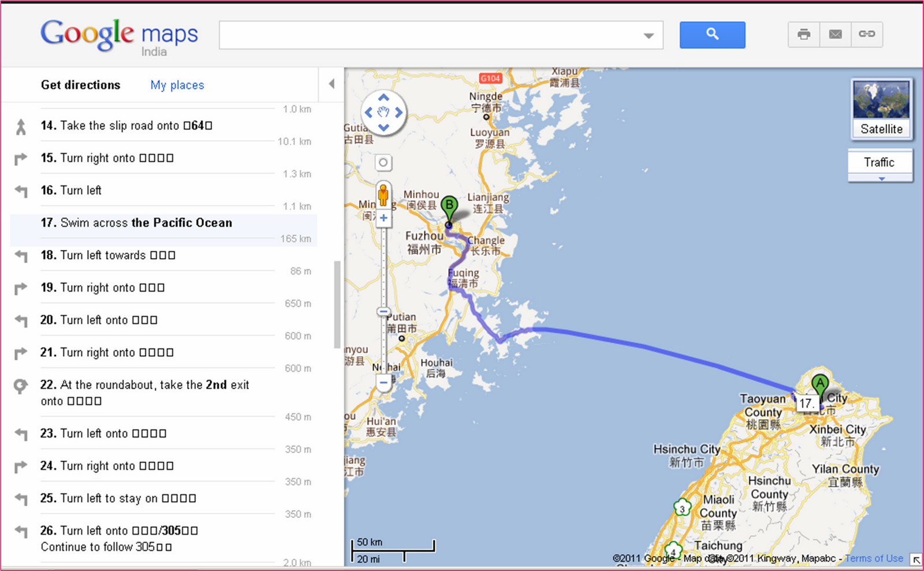The width and height of the screenshot is (924, 571).
Task: Click the G104 highway shield
Action: (x=490, y=78)
